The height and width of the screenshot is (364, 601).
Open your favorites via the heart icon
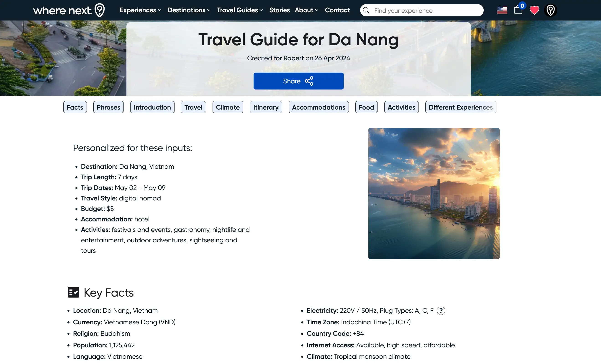click(x=534, y=10)
